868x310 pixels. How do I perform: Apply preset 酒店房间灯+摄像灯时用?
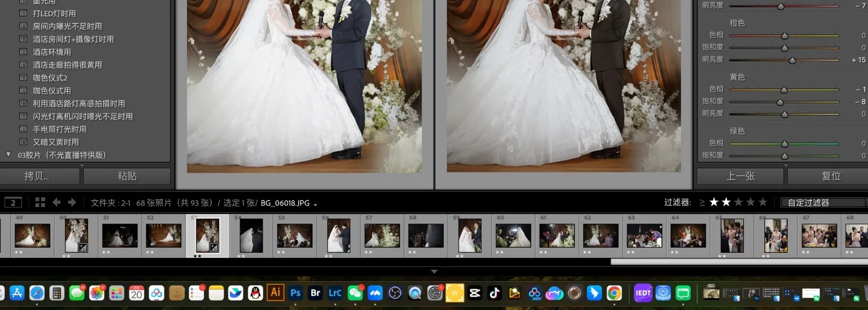click(x=73, y=39)
